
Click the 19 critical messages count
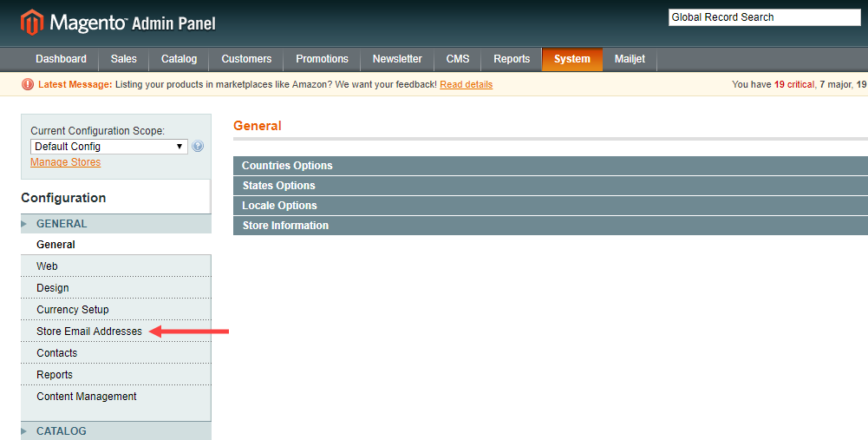click(793, 84)
